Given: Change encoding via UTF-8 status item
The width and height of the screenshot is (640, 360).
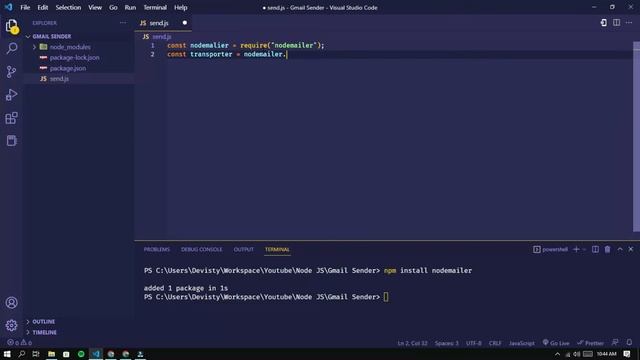Looking at the screenshot, I should [473, 343].
